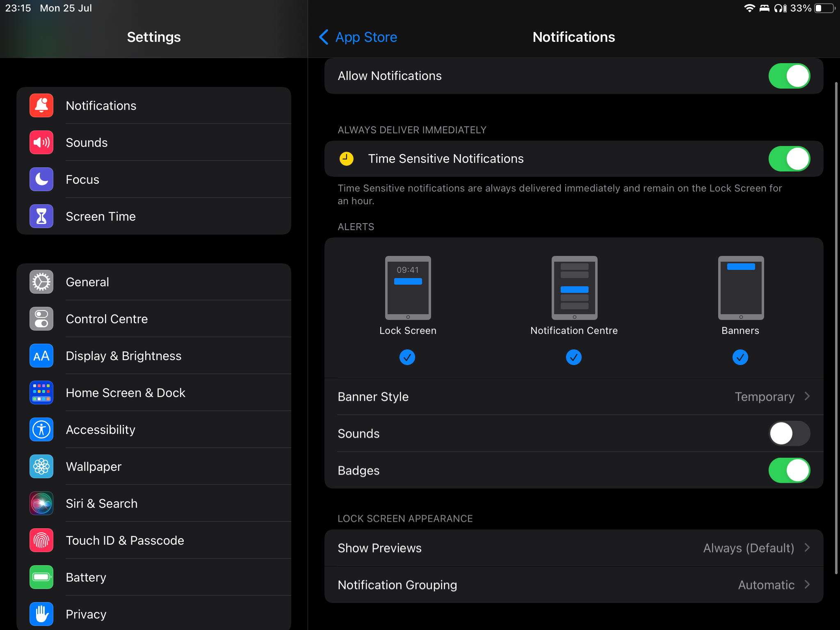Select Display & Brightness in sidebar
Viewport: 840px width, 630px height.
pos(123,356)
